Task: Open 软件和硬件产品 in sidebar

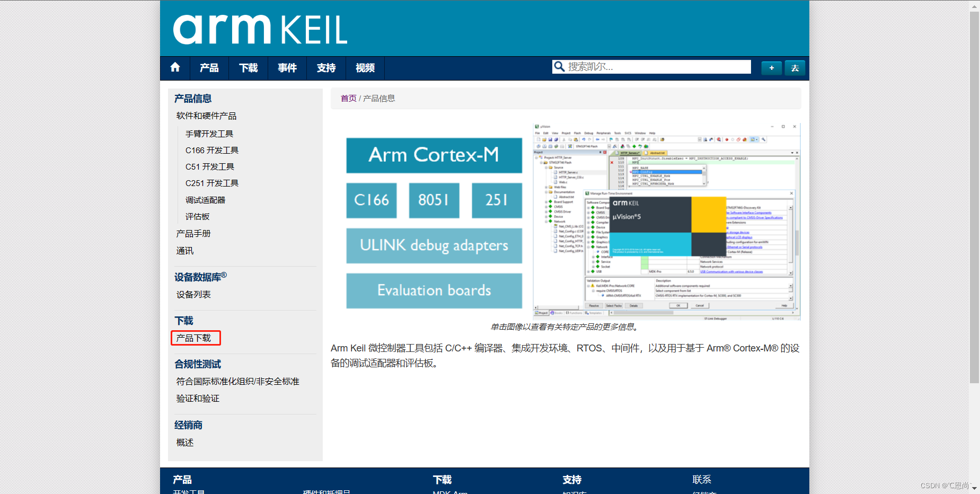Action: coord(206,116)
